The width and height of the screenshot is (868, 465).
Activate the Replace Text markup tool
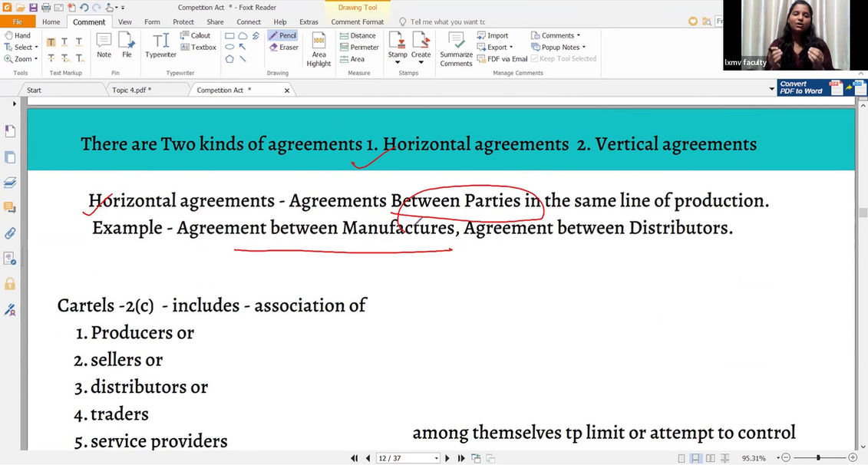point(64,58)
